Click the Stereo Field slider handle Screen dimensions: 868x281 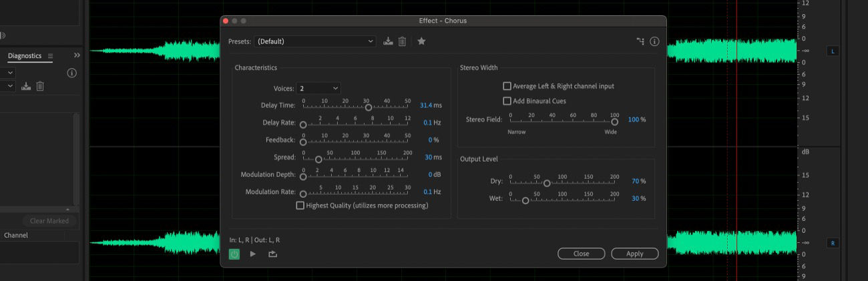point(614,121)
